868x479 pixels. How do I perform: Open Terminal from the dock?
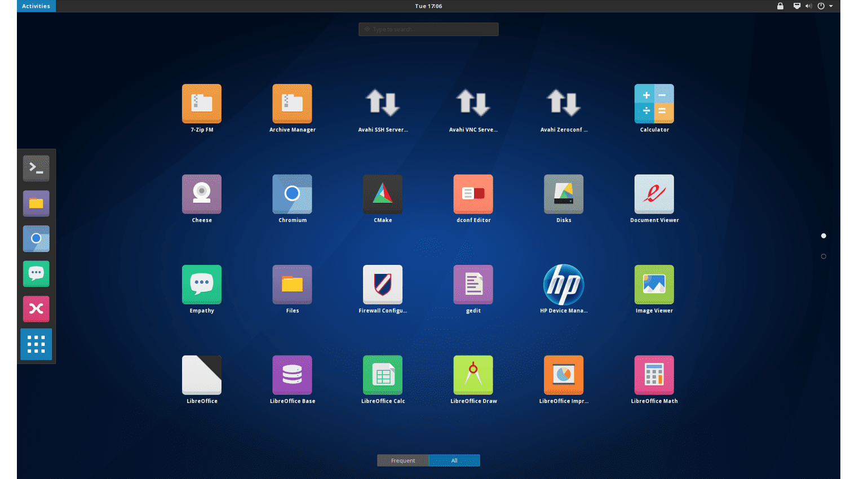coord(36,168)
